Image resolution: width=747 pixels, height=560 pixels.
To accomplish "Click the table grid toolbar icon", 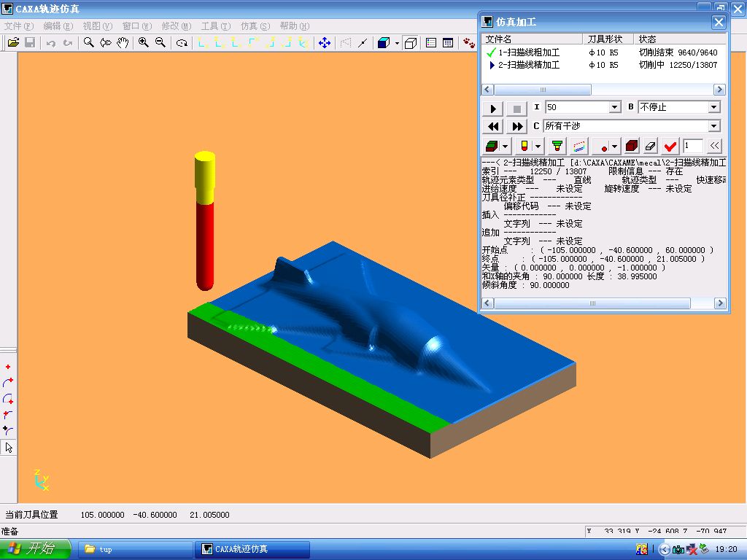I will click(x=448, y=43).
